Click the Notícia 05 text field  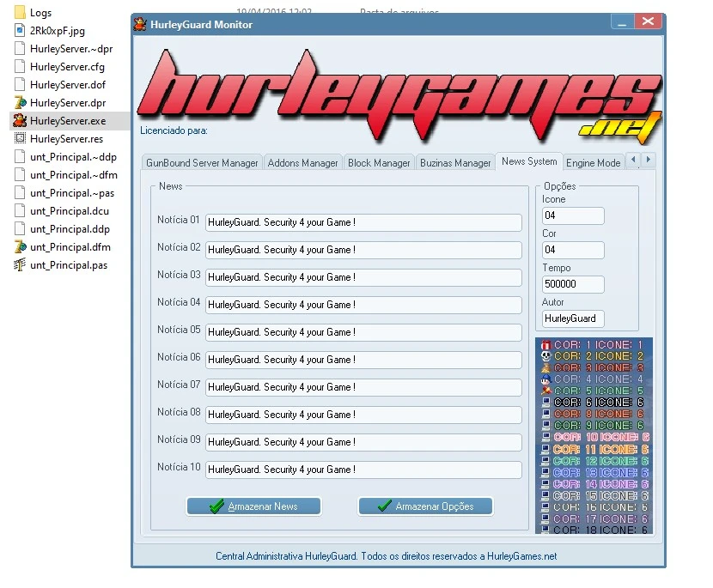pos(363,332)
